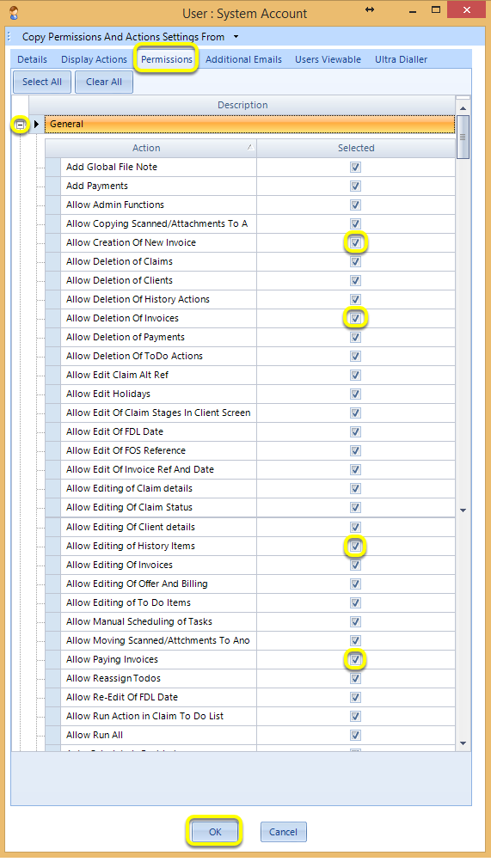Toggle the Add Payments checkbox

356,186
